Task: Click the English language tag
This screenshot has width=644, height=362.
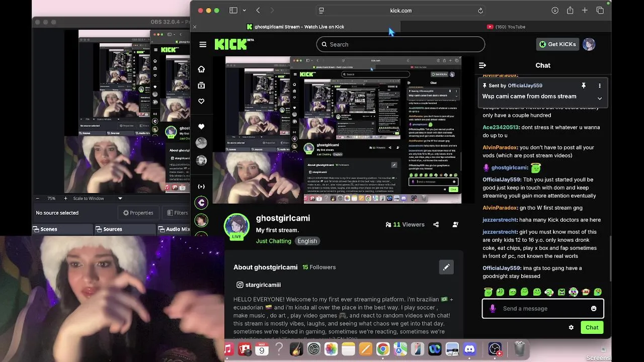Action: [x=307, y=241]
